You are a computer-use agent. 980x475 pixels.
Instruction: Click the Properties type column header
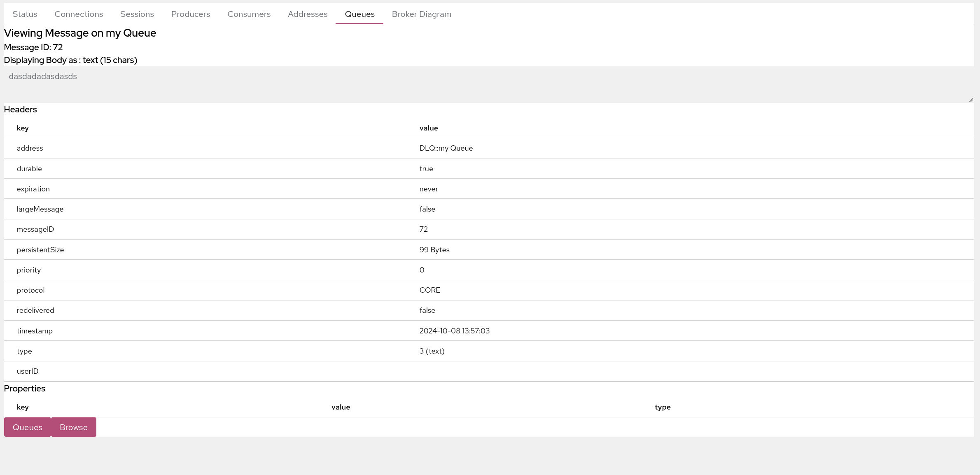pyautogui.click(x=662, y=407)
